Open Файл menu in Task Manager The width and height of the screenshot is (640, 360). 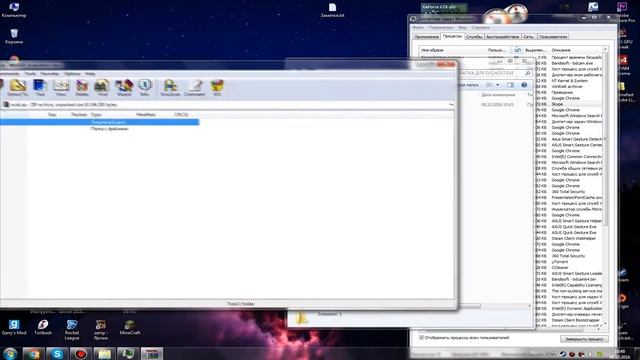tap(418, 27)
